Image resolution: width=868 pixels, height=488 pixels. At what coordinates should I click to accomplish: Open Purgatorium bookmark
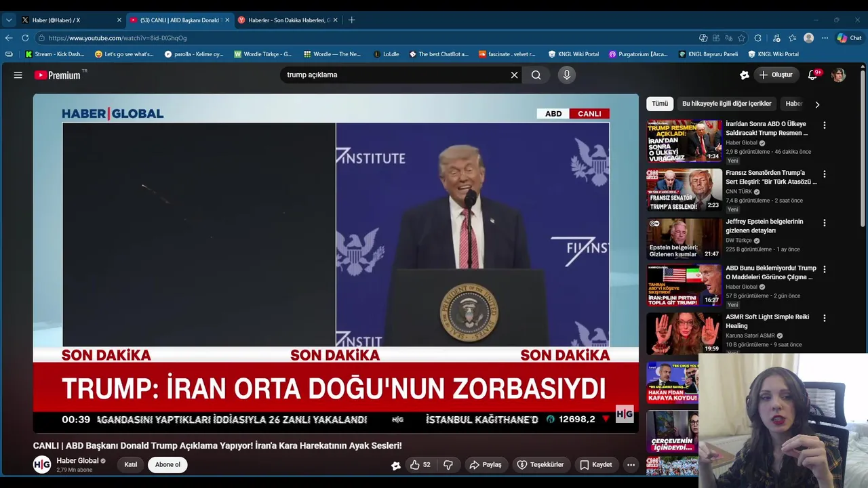[x=638, y=54]
